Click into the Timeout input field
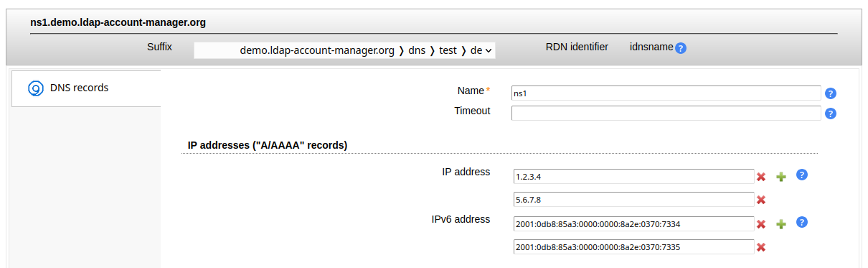The width and height of the screenshot is (868, 268). click(x=666, y=114)
